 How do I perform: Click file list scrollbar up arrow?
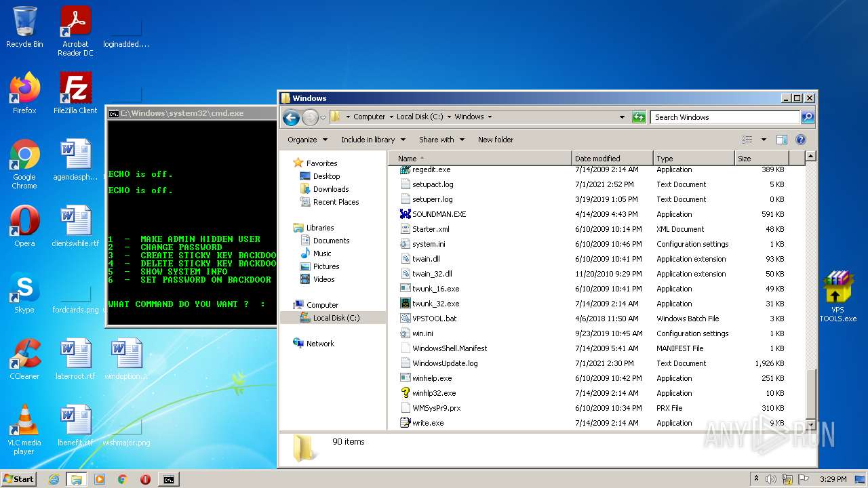point(810,157)
